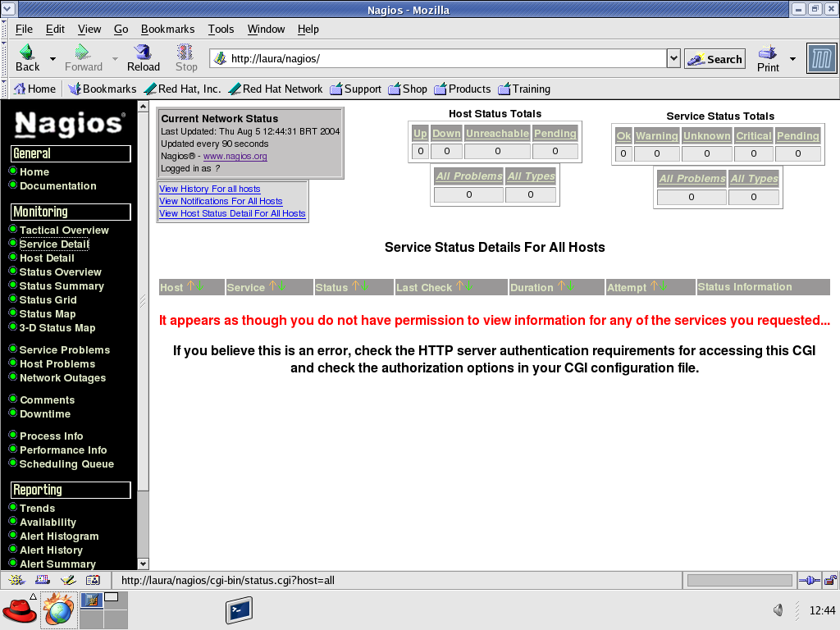Click Unreachable in Host Status Totals
The width and height of the screenshot is (840, 630).
click(x=497, y=134)
